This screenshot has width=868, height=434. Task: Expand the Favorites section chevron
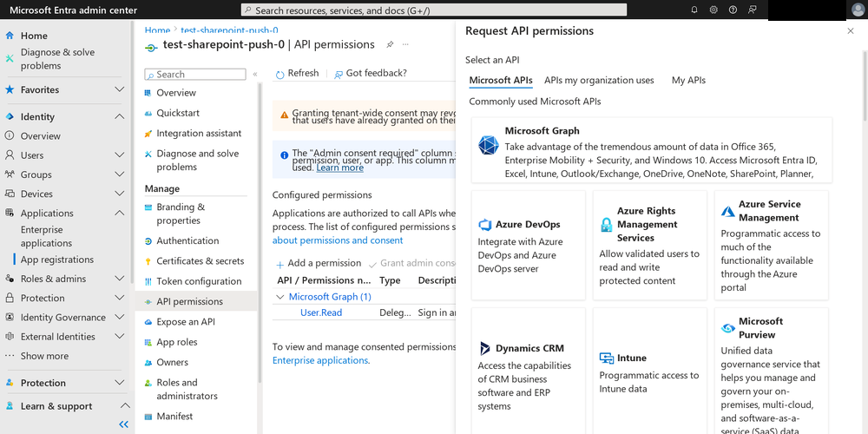(x=119, y=89)
